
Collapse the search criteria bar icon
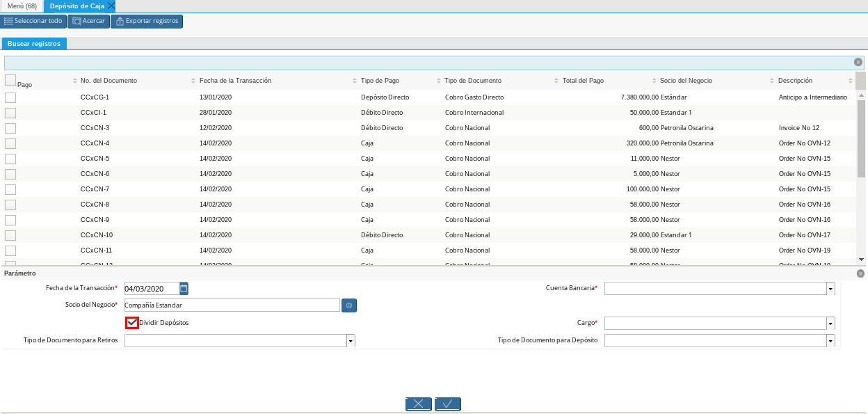(858, 63)
